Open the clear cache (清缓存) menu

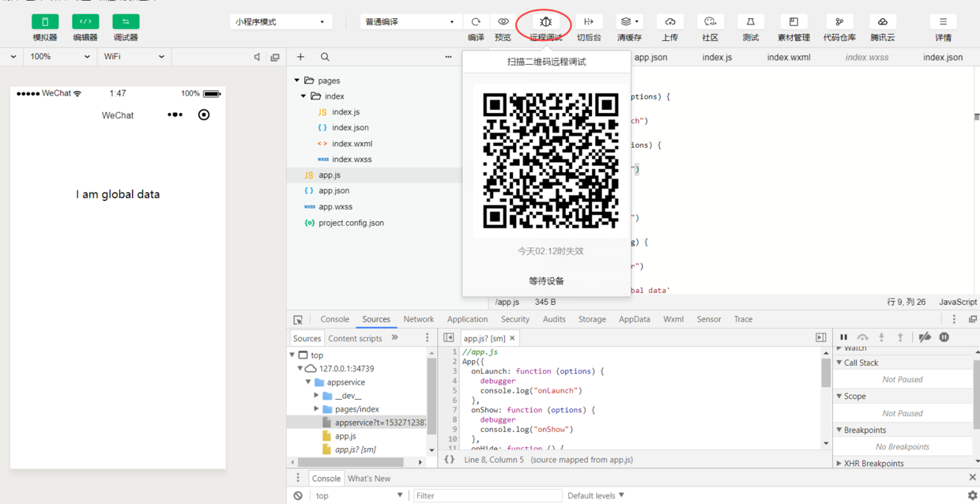tap(629, 22)
